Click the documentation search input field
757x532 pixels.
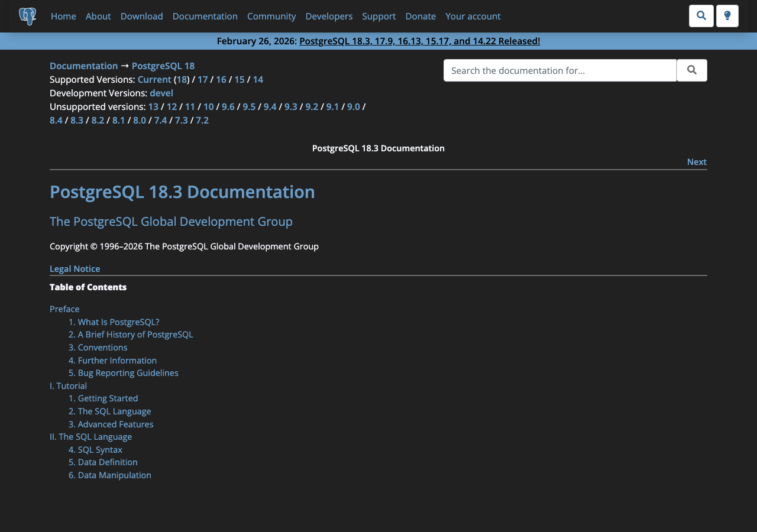[x=559, y=70]
